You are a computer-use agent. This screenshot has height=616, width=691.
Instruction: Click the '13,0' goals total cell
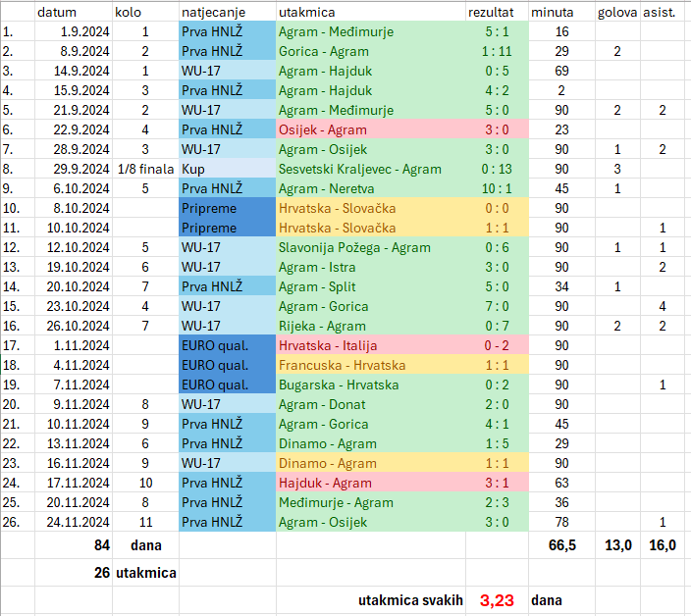[616, 544]
